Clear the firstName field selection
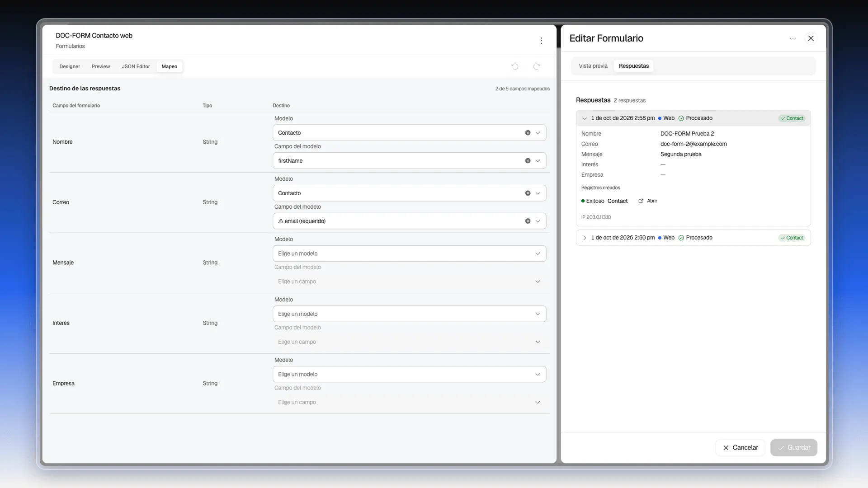 click(x=528, y=161)
